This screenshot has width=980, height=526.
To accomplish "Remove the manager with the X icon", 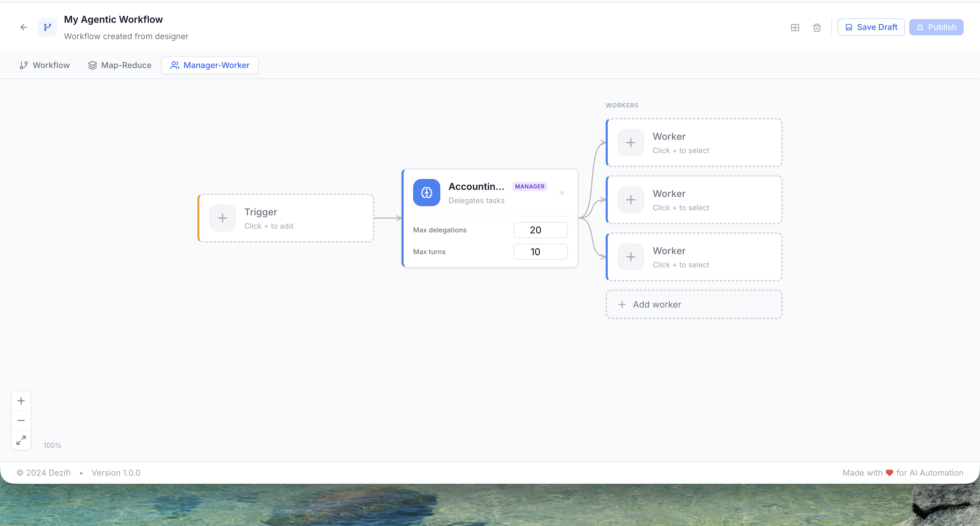I will 561,193.
